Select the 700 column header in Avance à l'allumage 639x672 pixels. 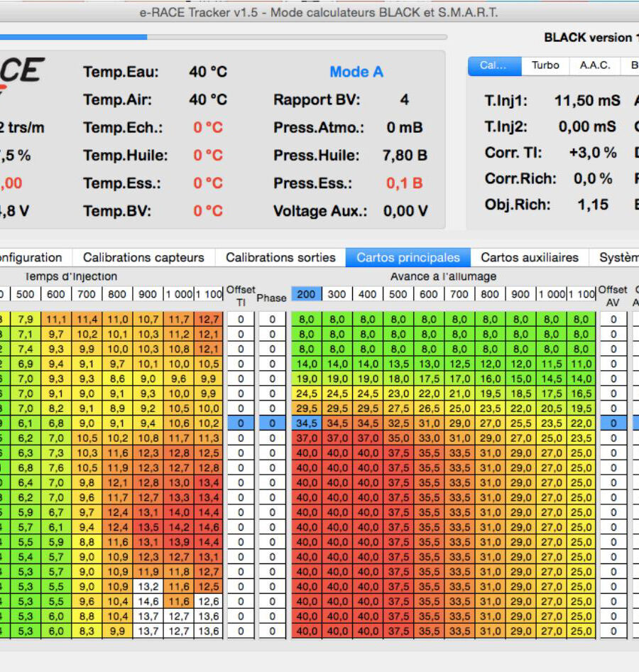[x=459, y=294]
